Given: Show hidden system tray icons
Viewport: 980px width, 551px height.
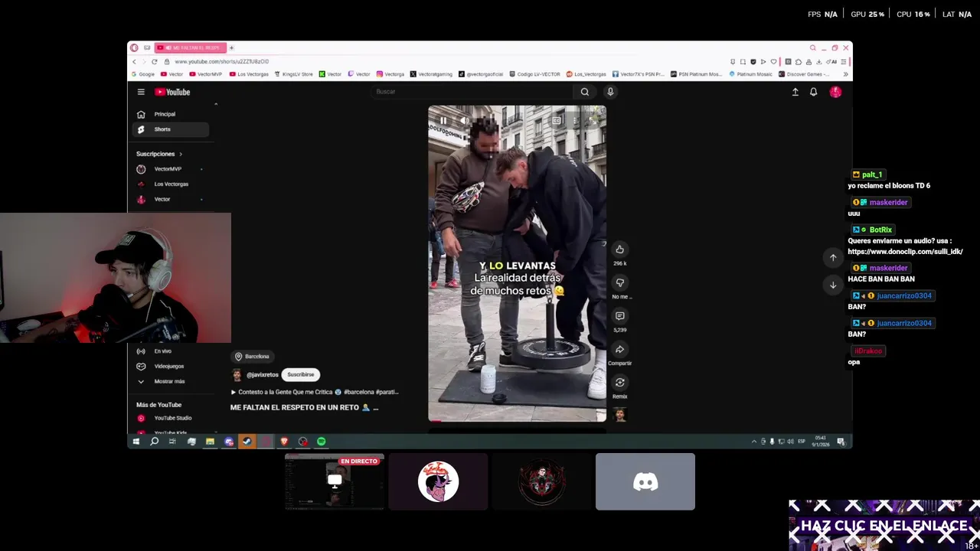Looking at the screenshot, I should click(753, 442).
